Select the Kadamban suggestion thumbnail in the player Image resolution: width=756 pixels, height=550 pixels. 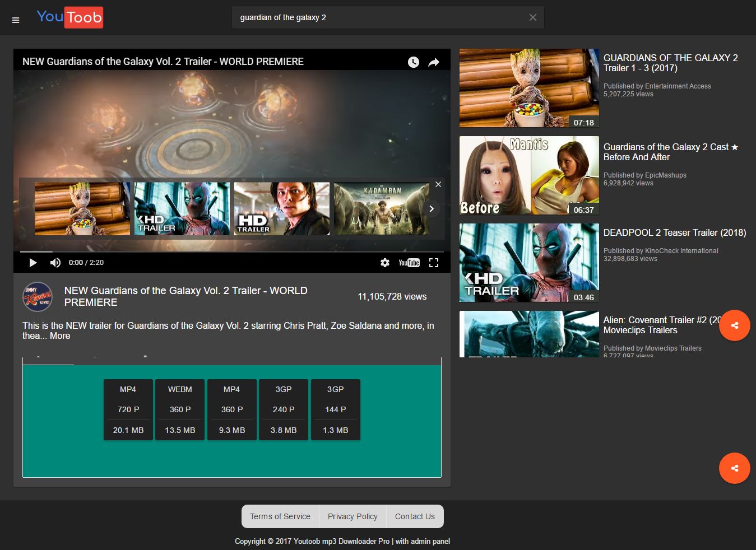[382, 208]
